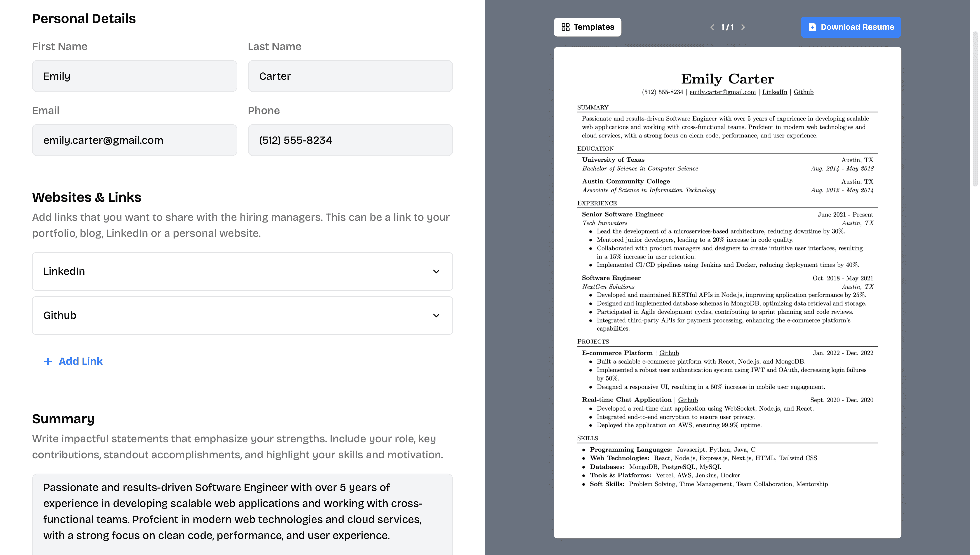This screenshot has height=555, width=980.
Task: Expand the LinkedIn link section
Action: [x=436, y=271]
